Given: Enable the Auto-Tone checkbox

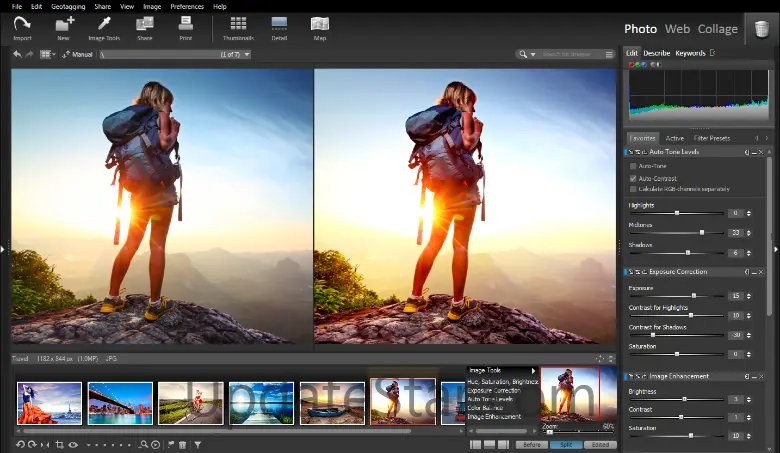Looking at the screenshot, I should (633, 165).
